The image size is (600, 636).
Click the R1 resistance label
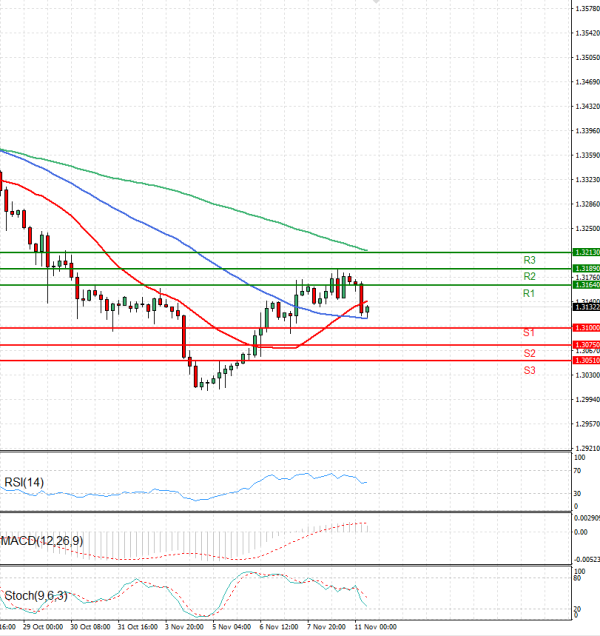coord(530,293)
